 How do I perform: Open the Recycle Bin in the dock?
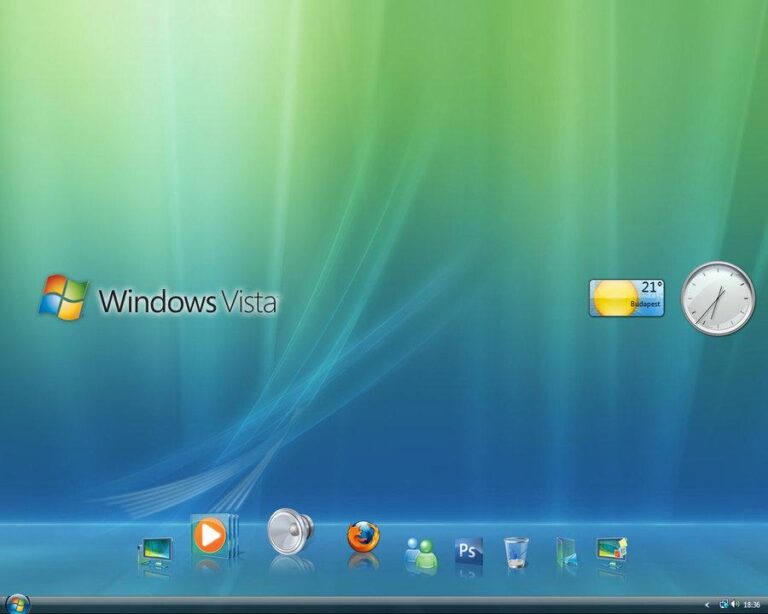tap(516, 552)
